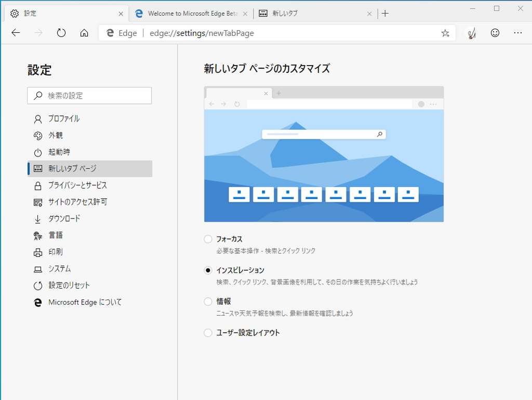Screen dimensions: 532x400
Task: Select the ユーザー設定レイアウト radio option
Action: coord(208,333)
